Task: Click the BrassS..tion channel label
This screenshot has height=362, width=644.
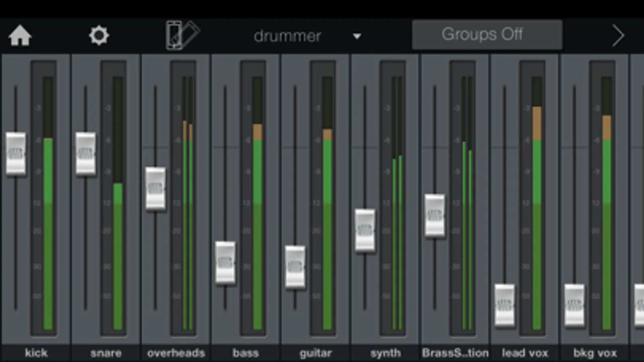Action: (455, 353)
